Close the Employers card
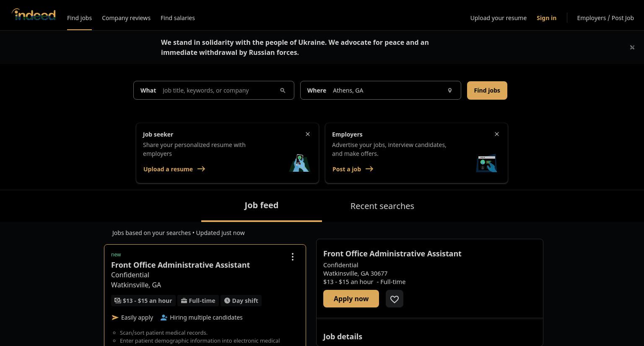Viewport: 644px width, 346px height. [x=497, y=134]
